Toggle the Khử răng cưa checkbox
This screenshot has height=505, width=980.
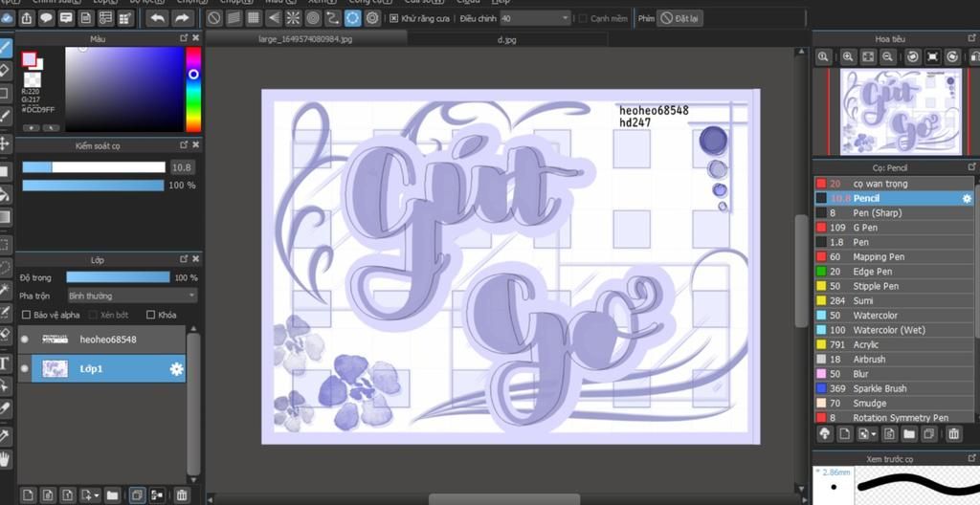click(x=393, y=19)
